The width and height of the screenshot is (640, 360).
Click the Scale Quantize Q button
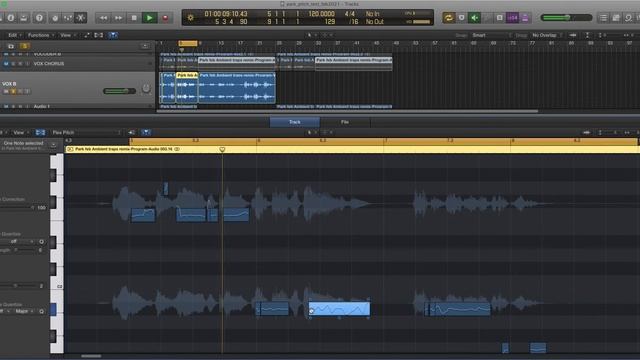41,311
